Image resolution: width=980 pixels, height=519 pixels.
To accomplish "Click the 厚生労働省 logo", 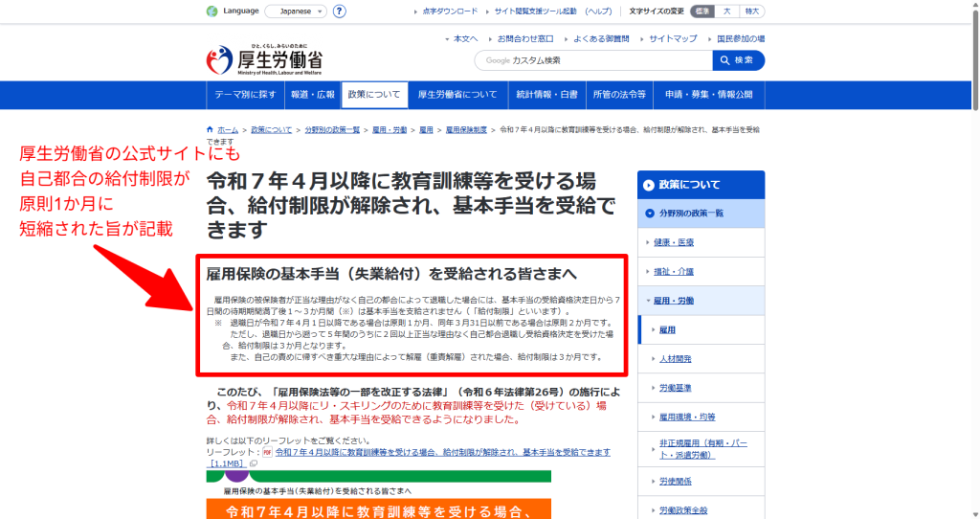I will (265, 60).
